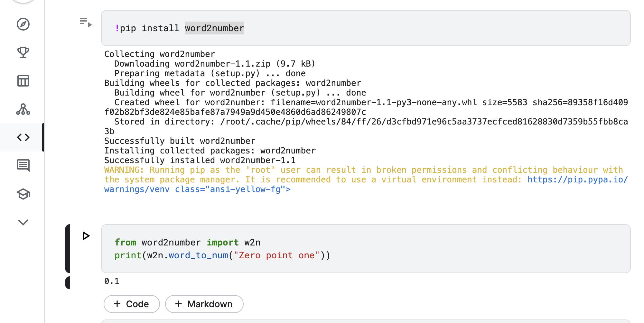Viewport: 644px width, 323px height.
Task: Go to Competitions trophy icon
Action: [x=23, y=52]
